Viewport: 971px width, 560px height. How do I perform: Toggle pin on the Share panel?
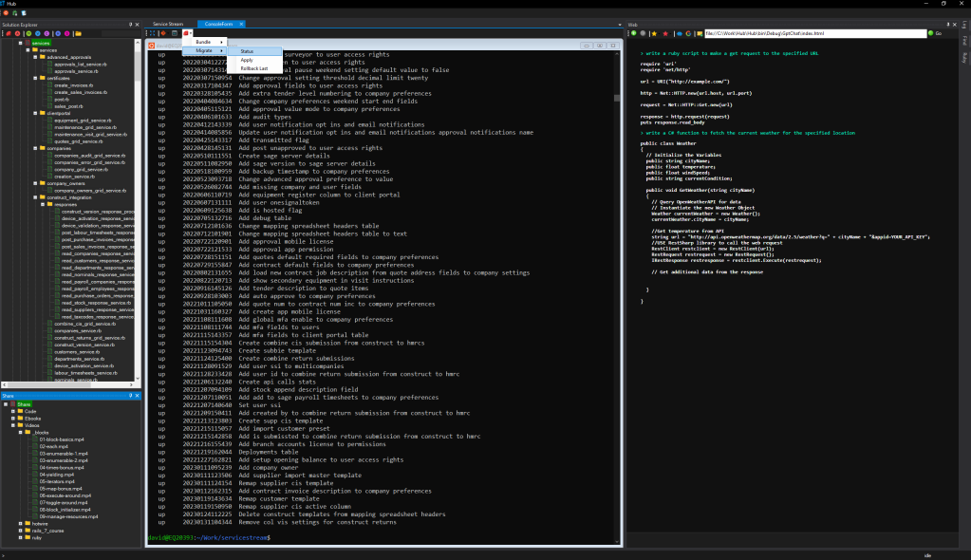pos(130,395)
